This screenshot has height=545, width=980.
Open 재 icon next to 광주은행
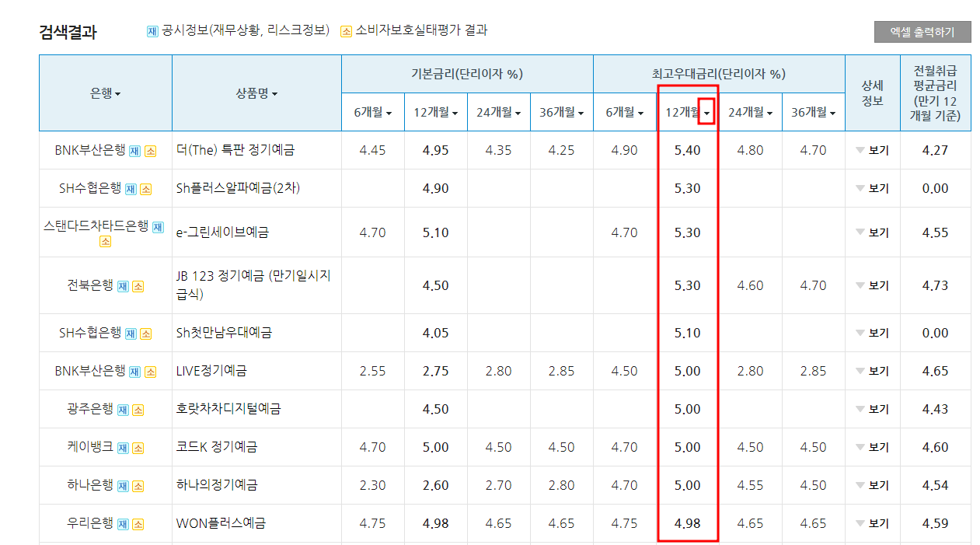123,410
